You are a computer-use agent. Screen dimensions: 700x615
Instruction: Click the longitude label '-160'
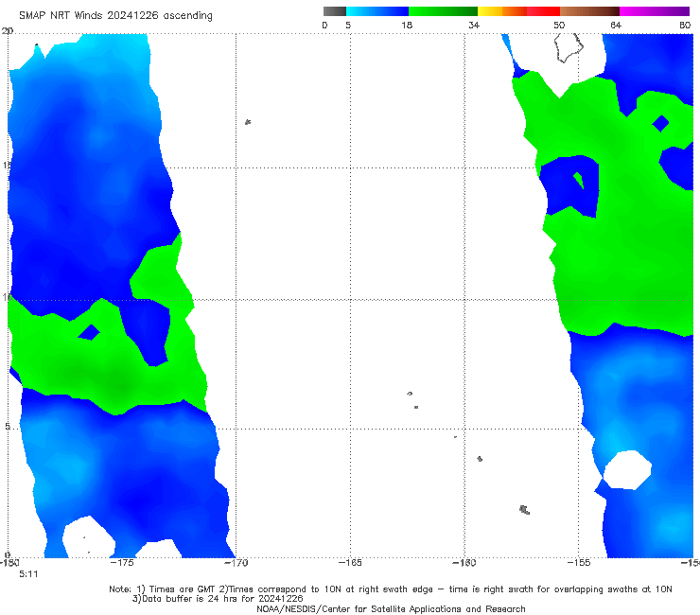(464, 563)
